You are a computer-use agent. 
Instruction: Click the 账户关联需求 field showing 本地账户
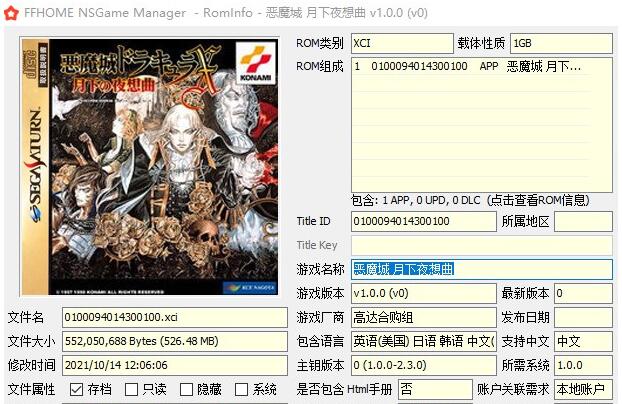click(x=583, y=389)
